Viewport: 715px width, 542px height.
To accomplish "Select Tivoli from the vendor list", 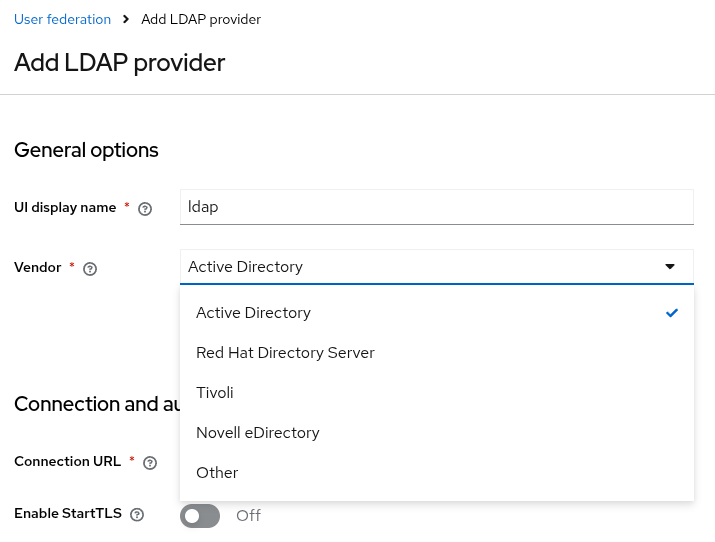I will pos(215,393).
